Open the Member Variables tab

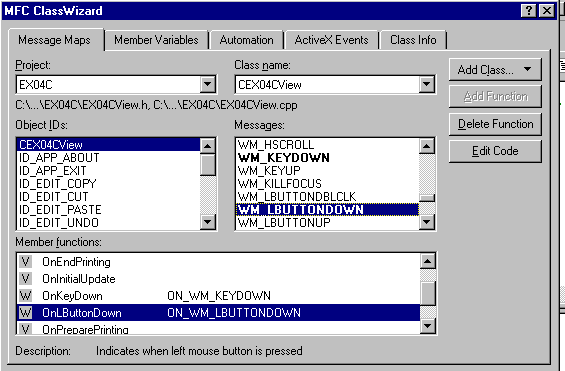coord(156,40)
